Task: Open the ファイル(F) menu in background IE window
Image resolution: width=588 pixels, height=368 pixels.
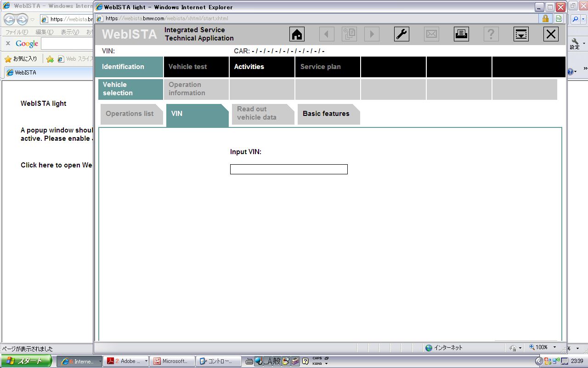Action: (17, 32)
